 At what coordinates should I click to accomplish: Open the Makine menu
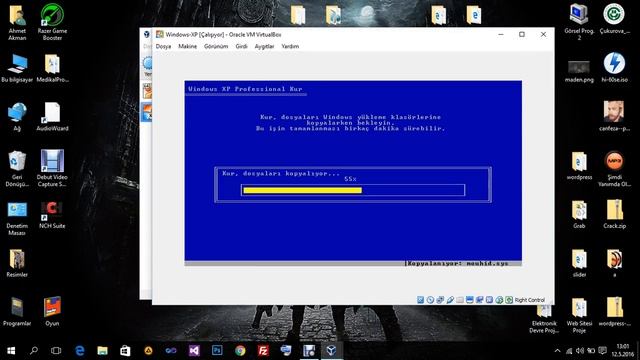click(x=187, y=47)
